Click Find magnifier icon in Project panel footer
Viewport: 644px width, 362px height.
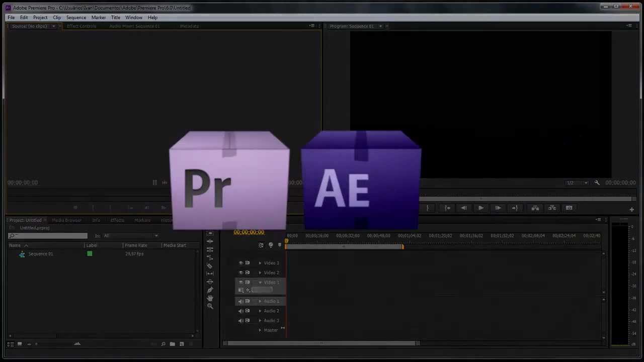click(163, 344)
